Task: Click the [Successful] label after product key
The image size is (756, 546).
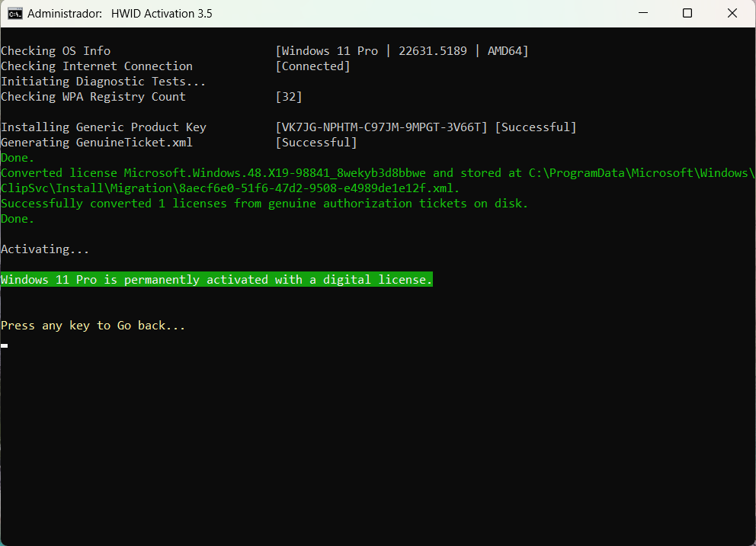Action: click(536, 127)
